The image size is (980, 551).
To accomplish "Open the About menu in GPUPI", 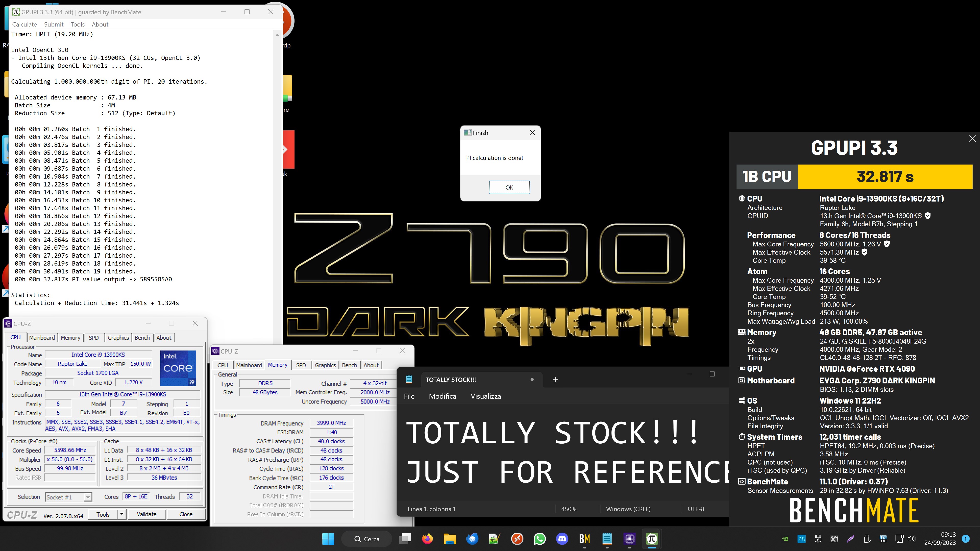I will click(100, 24).
